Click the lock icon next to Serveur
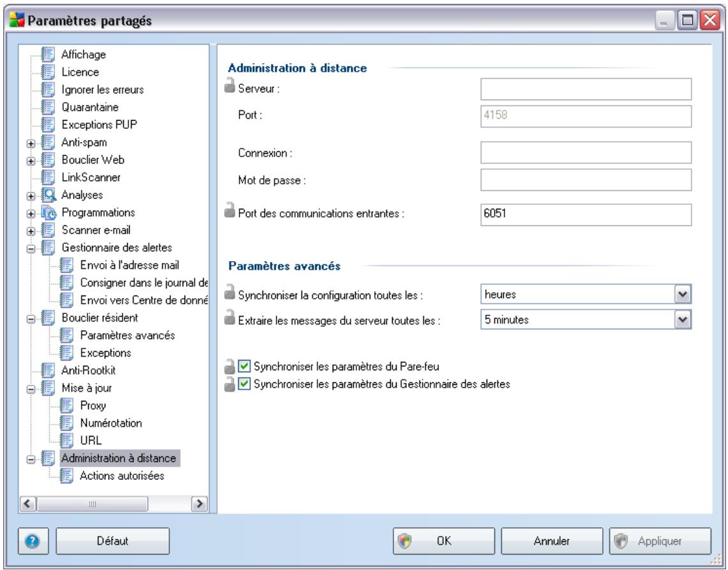The image size is (728, 570). (229, 86)
